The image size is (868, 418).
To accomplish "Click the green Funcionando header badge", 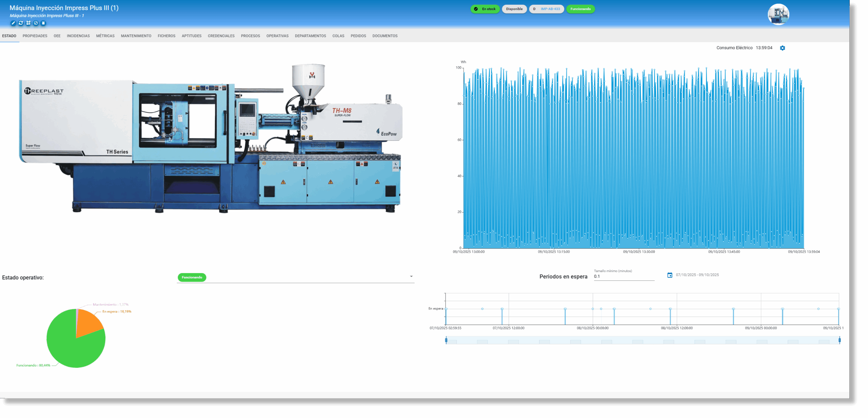I will coord(580,9).
